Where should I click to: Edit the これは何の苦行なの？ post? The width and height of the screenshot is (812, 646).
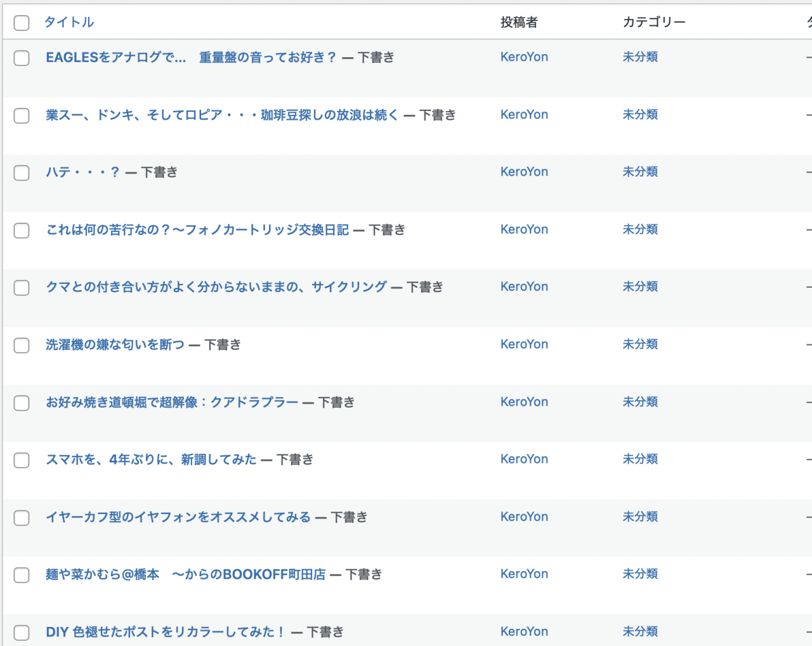[x=197, y=230]
